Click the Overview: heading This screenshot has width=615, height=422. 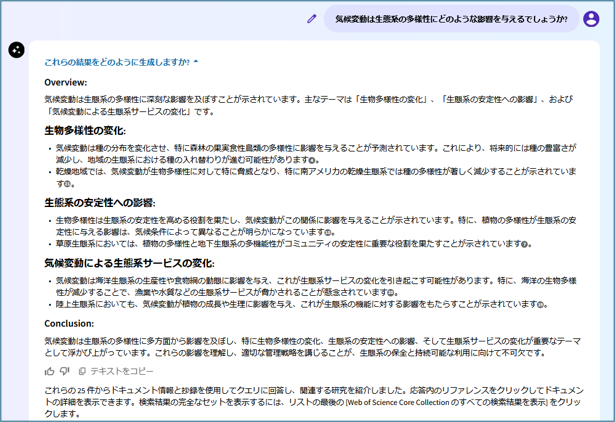(x=66, y=82)
